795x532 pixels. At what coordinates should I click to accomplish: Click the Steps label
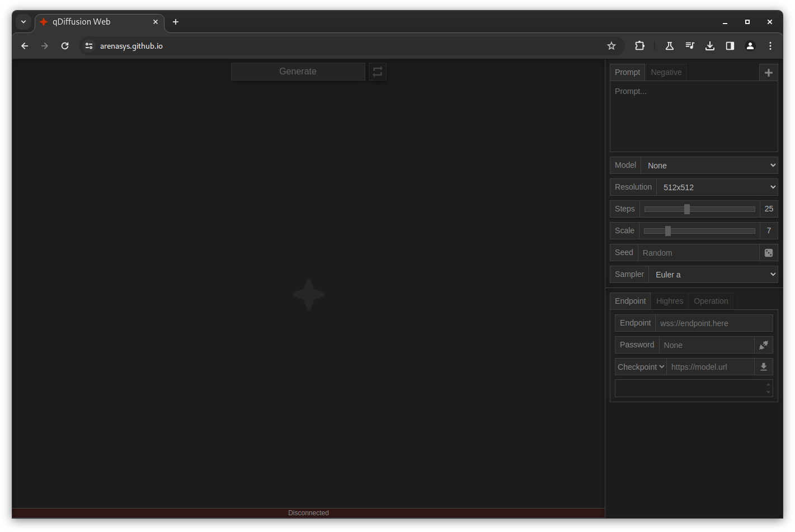pos(625,209)
